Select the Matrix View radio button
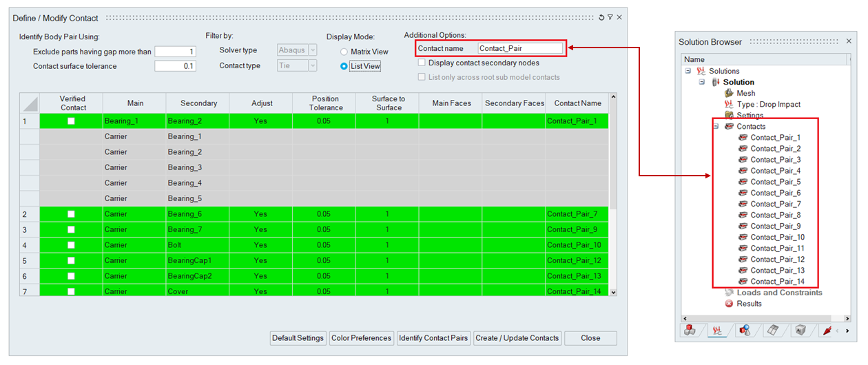This screenshot has width=868, height=365. pos(344,52)
